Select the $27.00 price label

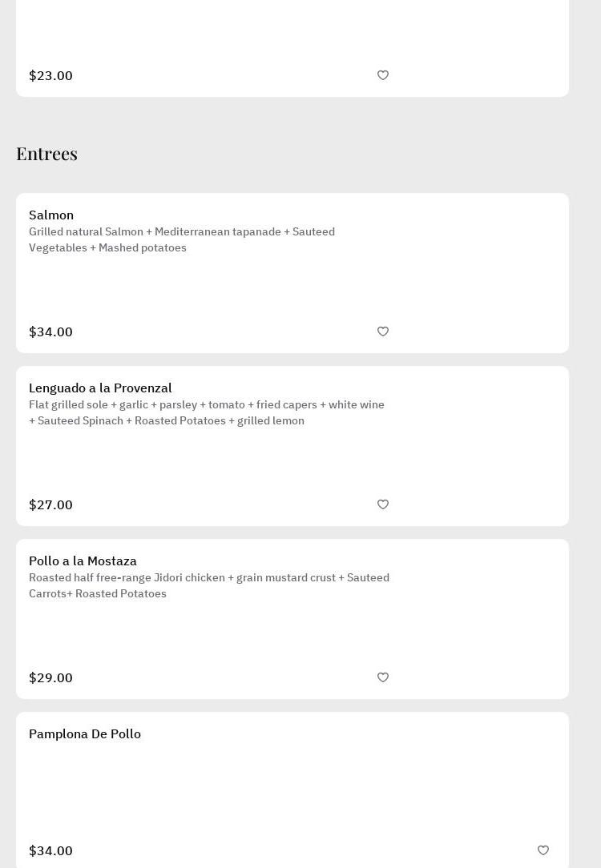click(50, 504)
